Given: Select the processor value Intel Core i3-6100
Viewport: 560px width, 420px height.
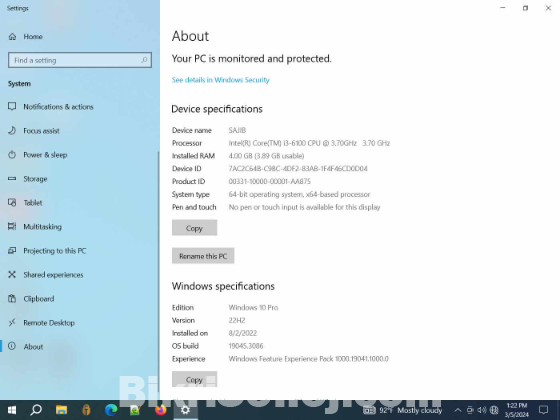Looking at the screenshot, I should coord(309,143).
